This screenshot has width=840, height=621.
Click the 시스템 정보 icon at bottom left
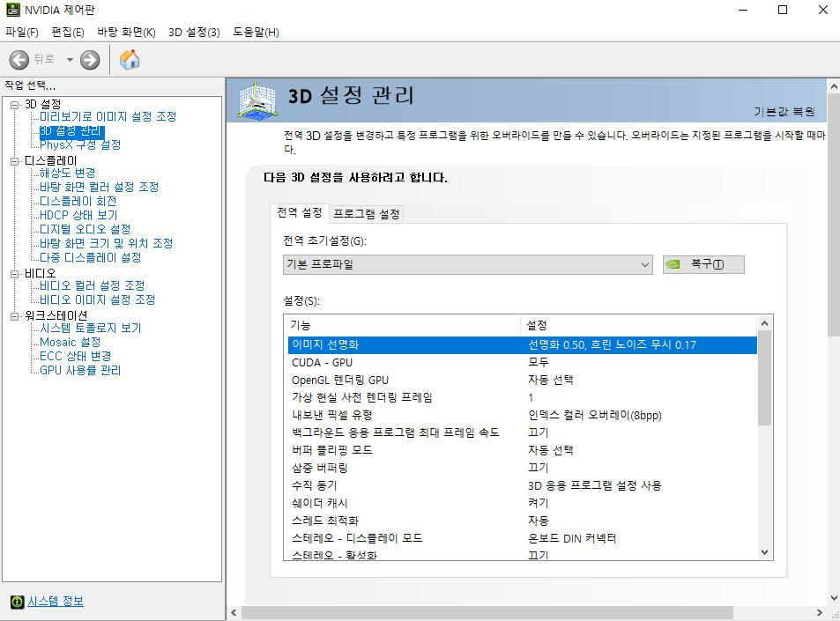[17, 602]
